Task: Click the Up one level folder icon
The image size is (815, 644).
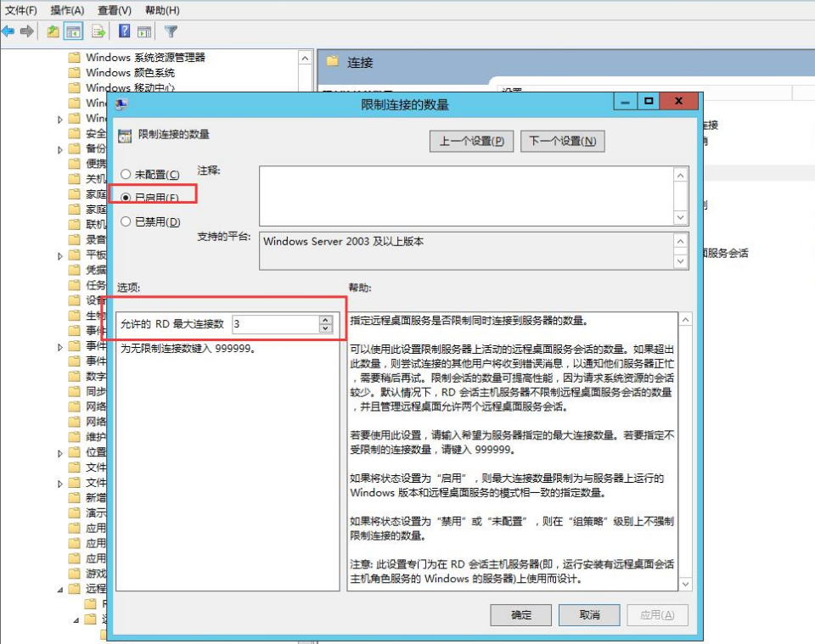Action: coord(53,31)
